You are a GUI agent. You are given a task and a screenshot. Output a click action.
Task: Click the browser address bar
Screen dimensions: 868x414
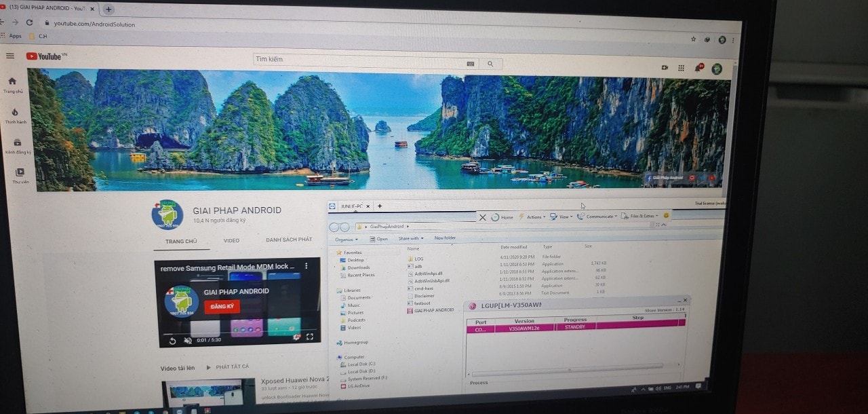tap(366, 29)
